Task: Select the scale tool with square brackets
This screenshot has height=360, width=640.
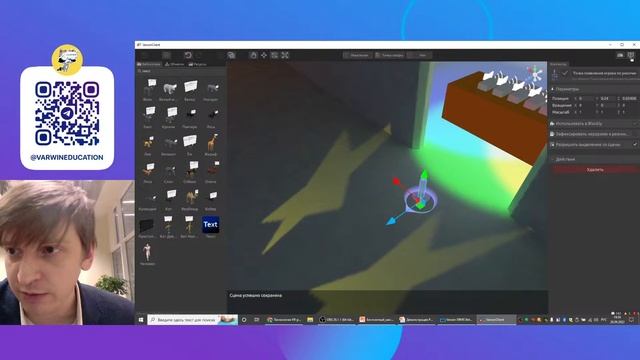Action: [274, 55]
